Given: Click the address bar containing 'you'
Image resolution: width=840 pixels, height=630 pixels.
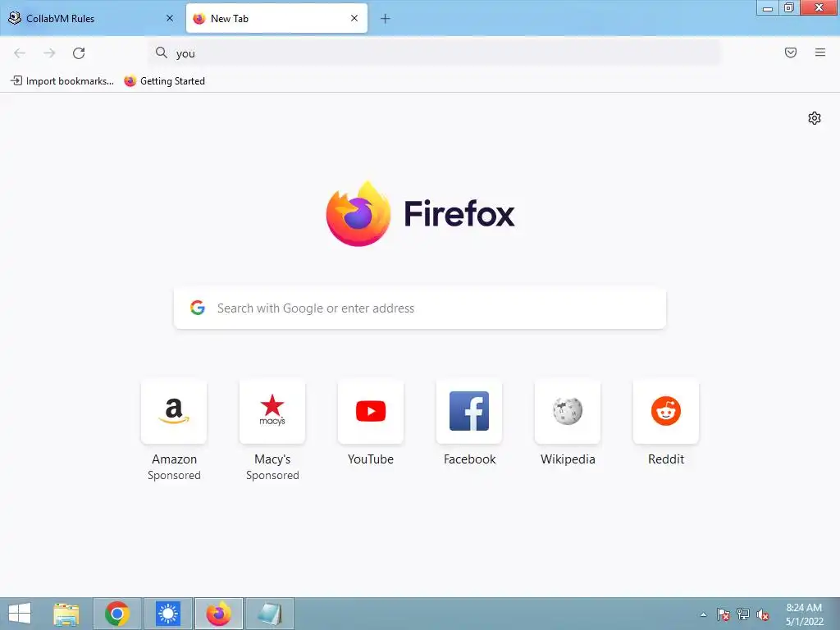Looking at the screenshot, I should (x=435, y=53).
